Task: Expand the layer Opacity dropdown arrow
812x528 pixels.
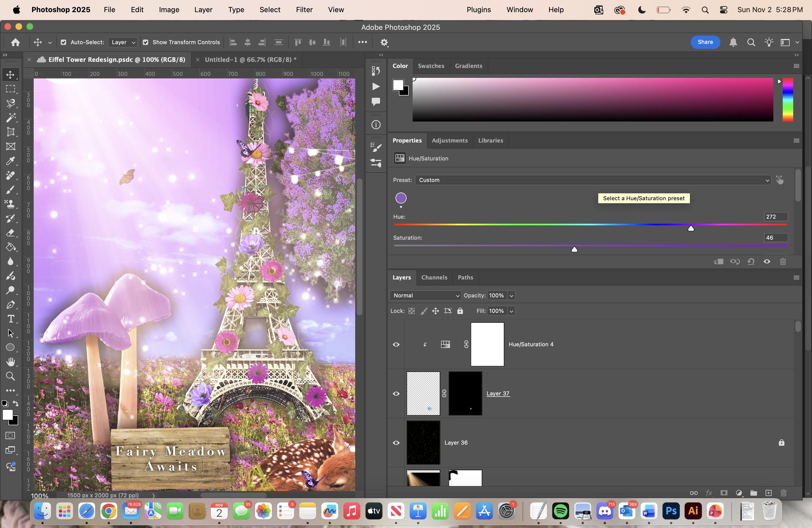Action: coord(511,296)
